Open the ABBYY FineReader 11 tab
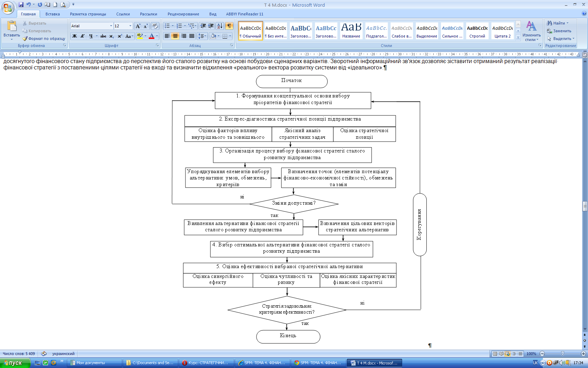Screen dimensions: 588x368 point(245,14)
